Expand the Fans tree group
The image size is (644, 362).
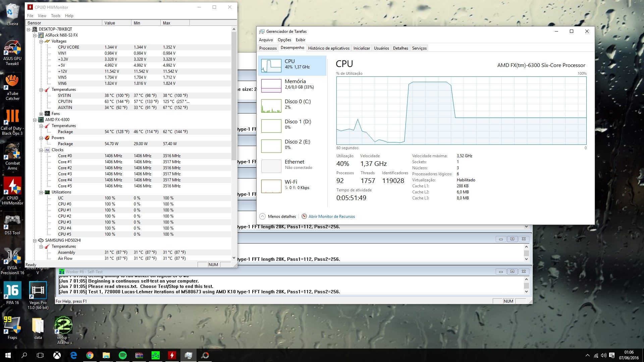coord(41,114)
